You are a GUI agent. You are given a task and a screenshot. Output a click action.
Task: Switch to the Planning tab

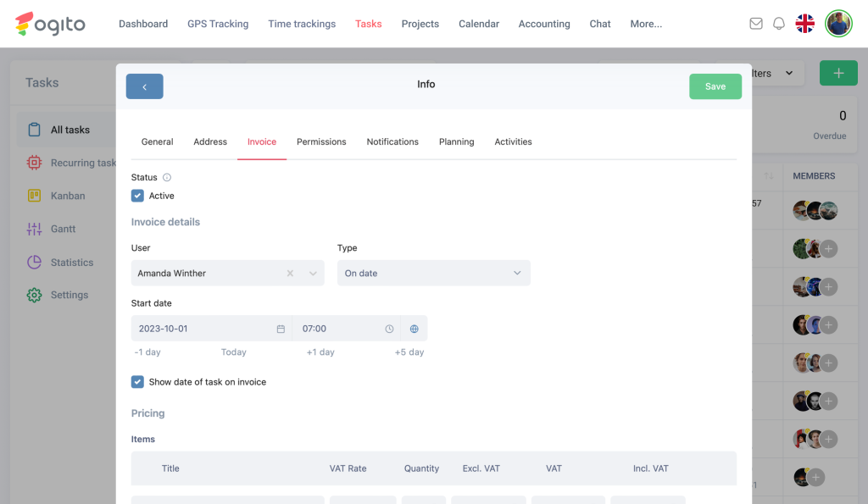(x=456, y=142)
